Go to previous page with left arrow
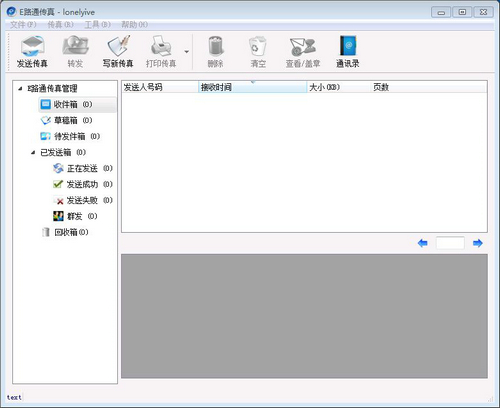The image size is (500, 408). pos(423,243)
